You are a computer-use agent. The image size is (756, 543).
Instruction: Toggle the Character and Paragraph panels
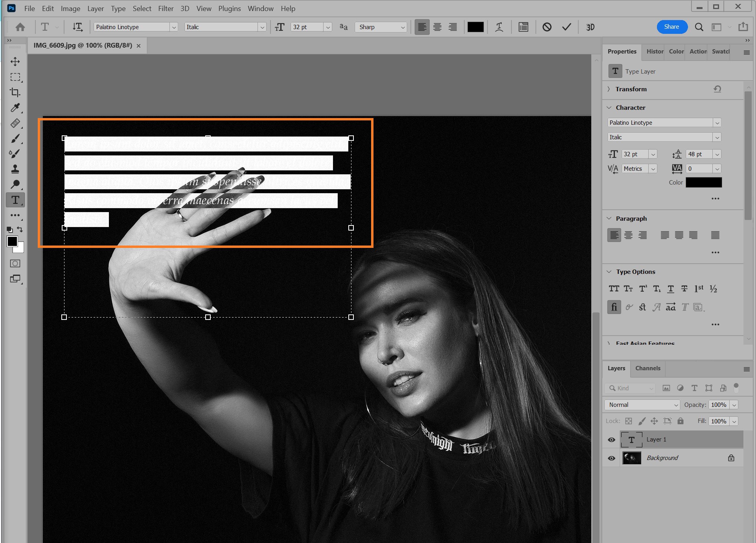click(x=523, y=27)
